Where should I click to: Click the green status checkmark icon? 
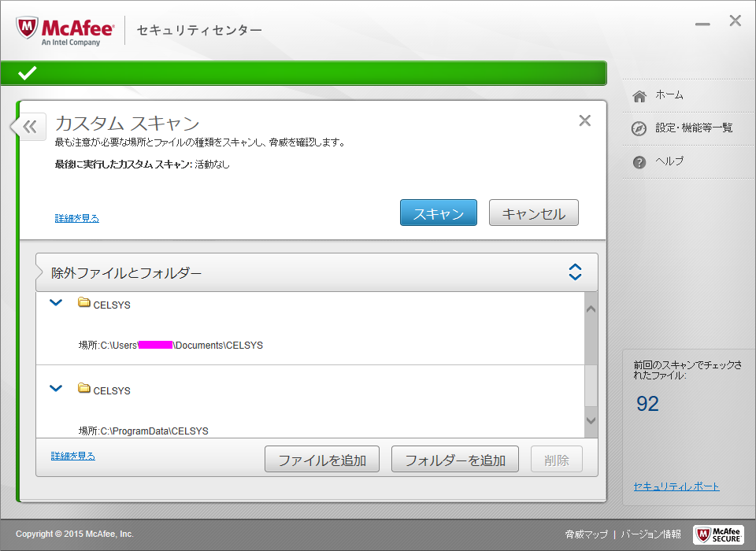(x=27, y=73)
